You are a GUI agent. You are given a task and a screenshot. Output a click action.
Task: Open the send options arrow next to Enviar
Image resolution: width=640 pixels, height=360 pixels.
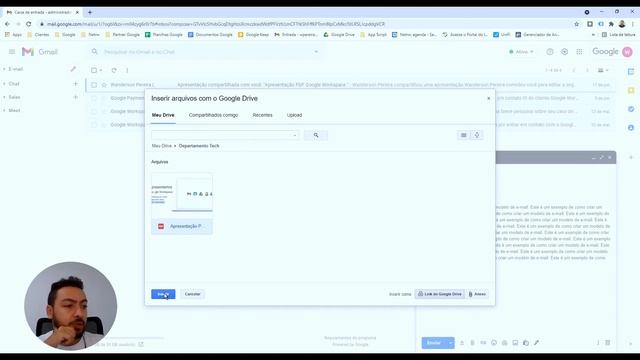451,343
